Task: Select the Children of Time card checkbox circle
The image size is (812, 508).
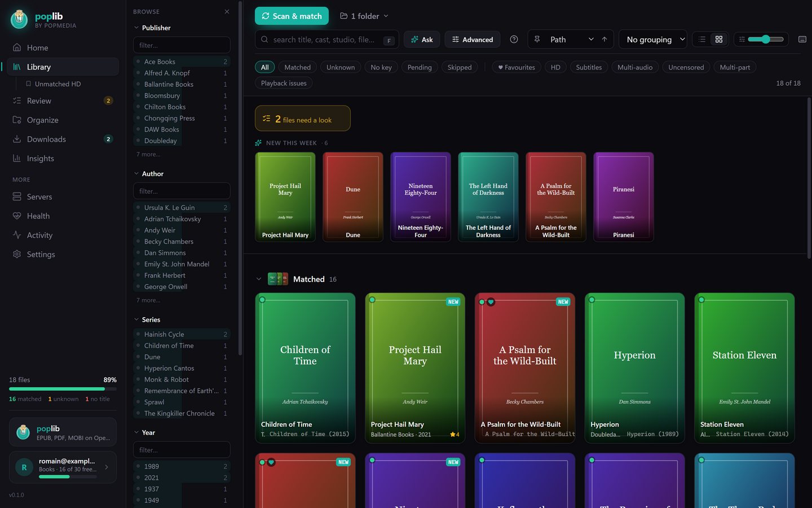Action: coord(262,300)
